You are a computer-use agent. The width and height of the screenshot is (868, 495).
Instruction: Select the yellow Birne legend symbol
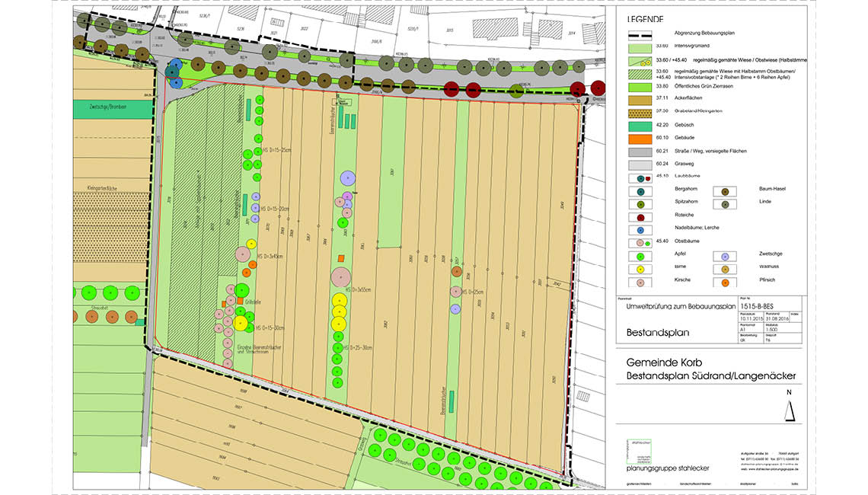[x=641, y=268]
